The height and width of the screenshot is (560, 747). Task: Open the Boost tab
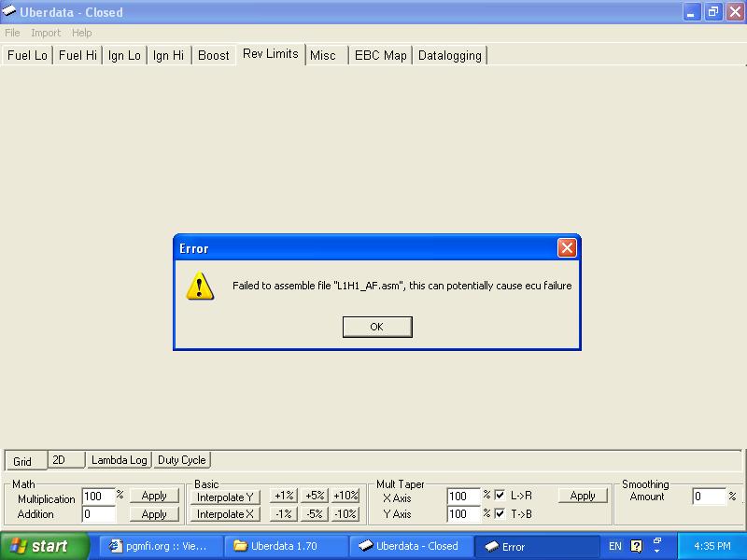tap(213, 55)
